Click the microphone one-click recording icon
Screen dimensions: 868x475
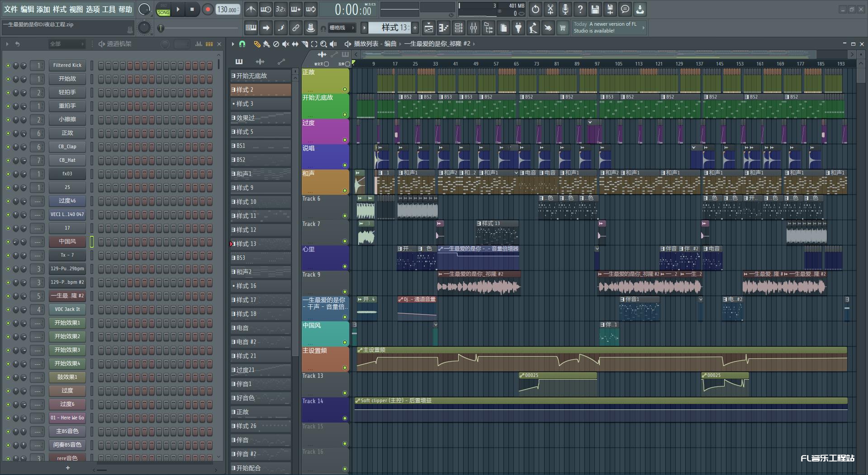(565, 9)
